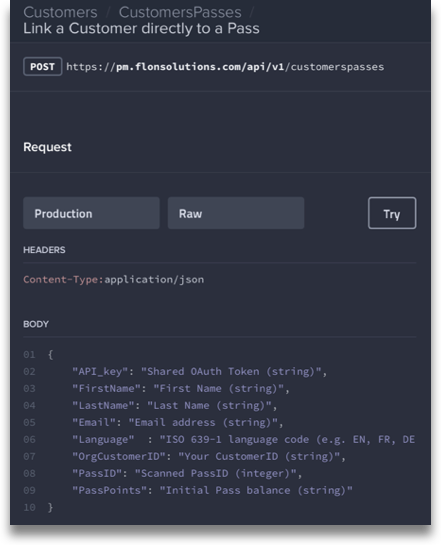Viewport: 441px width, 545px height.
Task: Click the OrgCustomerID line in body
Action: [209, 456]
